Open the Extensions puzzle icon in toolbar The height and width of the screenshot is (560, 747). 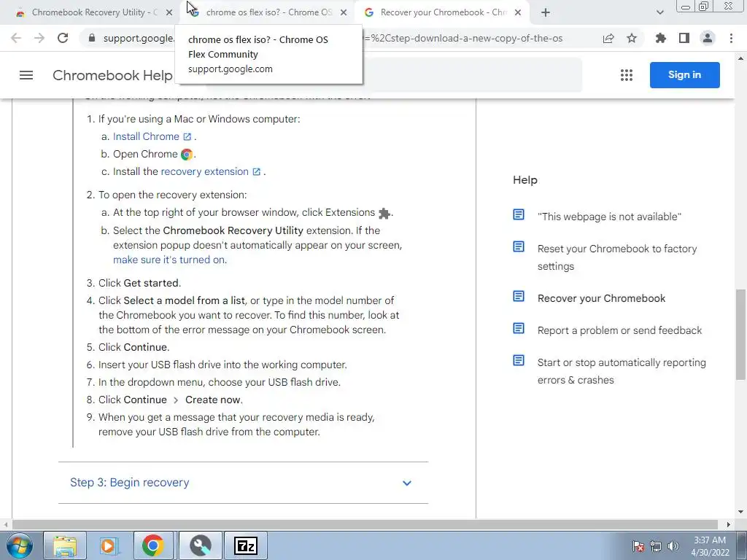[x=660, y=38]
